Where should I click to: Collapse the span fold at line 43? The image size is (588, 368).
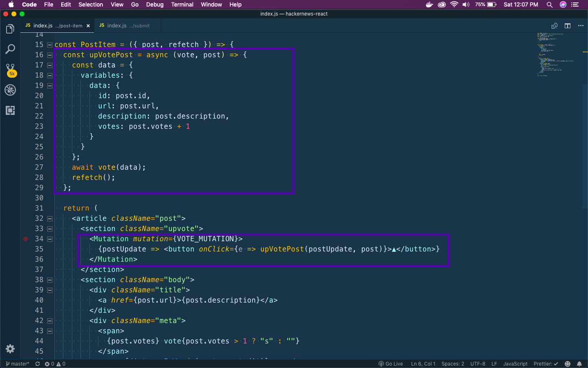[x=50, y=331]
